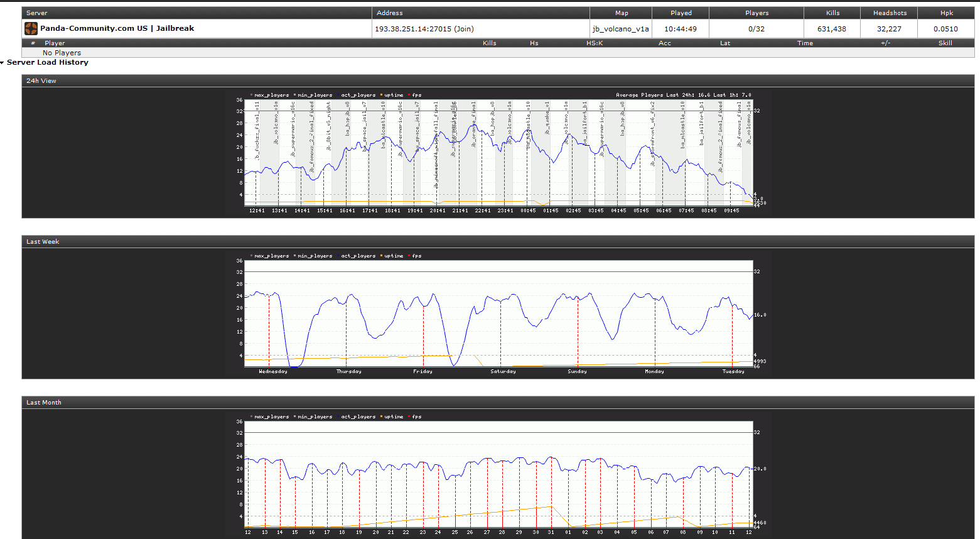
Task: Click the Acc column header
Action: click(664, 43)
